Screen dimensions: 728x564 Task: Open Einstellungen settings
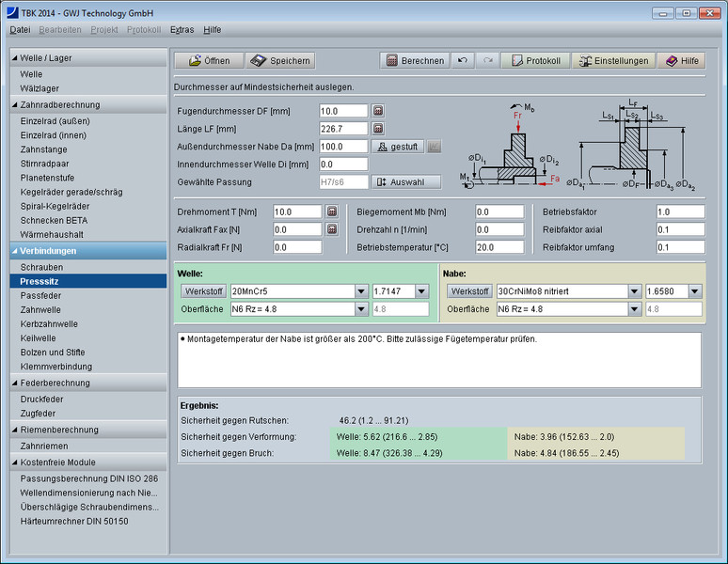(x=613, y=60)
